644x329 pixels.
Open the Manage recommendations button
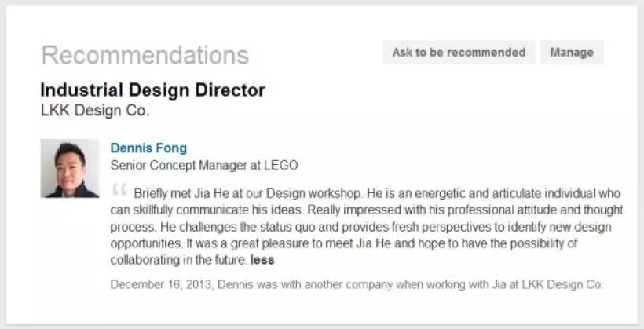[x=571, y=53]
